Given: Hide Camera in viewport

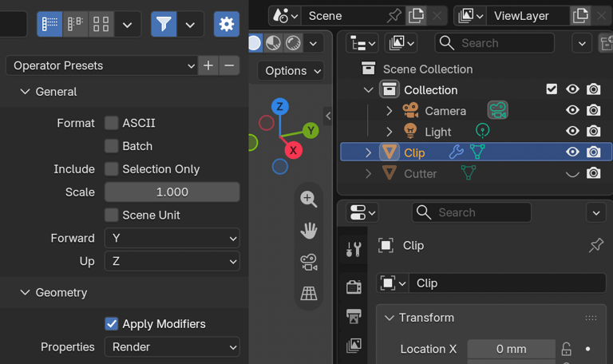Looking at the screenshot, I should click(x=572, y=111).
